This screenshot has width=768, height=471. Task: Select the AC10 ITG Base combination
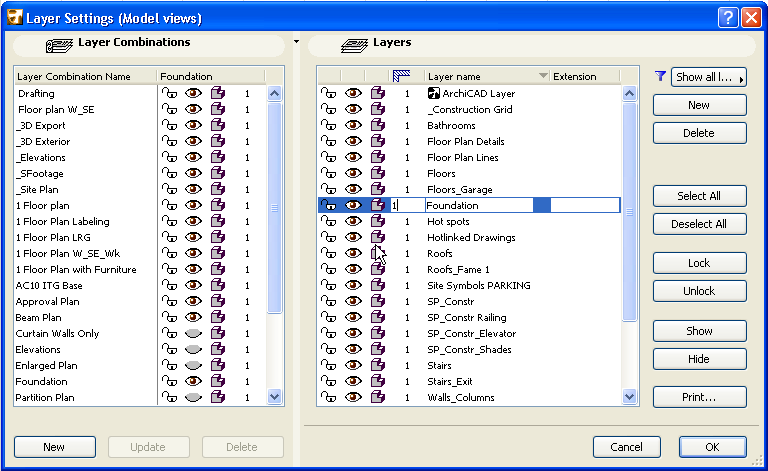49,285
